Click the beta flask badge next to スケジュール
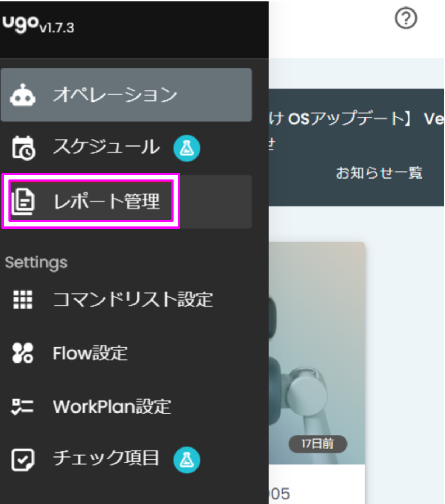Viewport: 445px width, 504px height. tap(187, 148)
